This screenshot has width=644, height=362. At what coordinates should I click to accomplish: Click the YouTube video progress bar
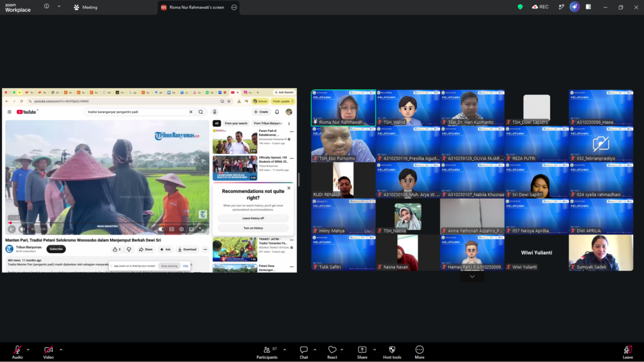pos(107,223)
